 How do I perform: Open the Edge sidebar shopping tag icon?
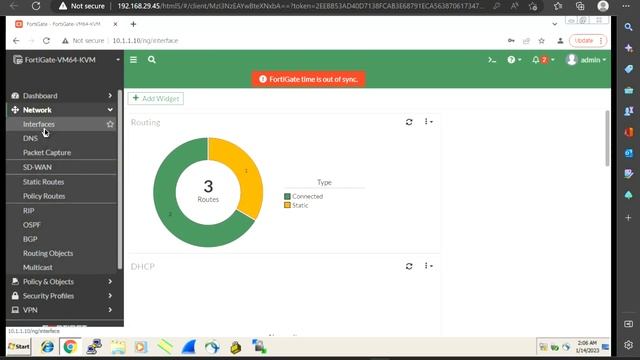pos(629,69)
